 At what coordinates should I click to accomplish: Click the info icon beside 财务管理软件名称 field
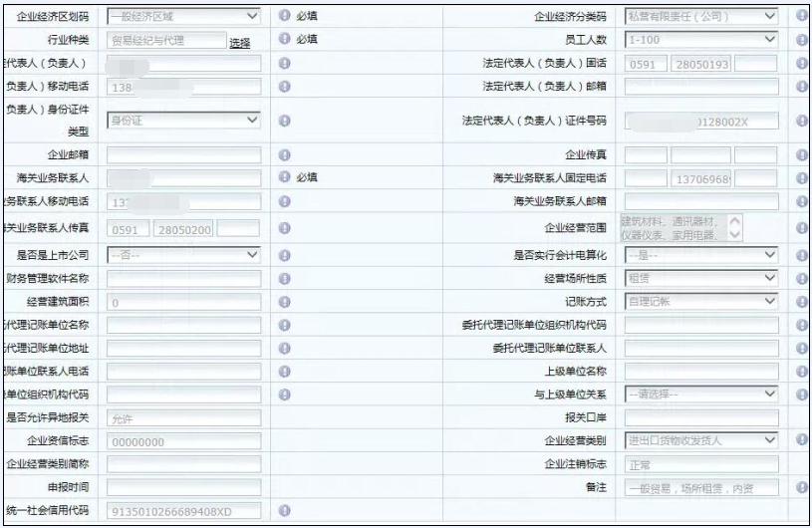click(x=284, y=278)
